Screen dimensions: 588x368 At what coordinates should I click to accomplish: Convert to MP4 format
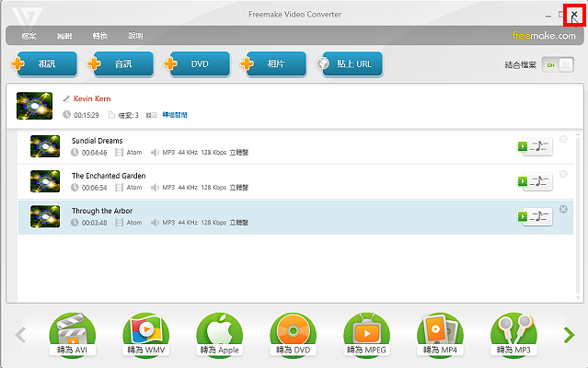point(440,336)
